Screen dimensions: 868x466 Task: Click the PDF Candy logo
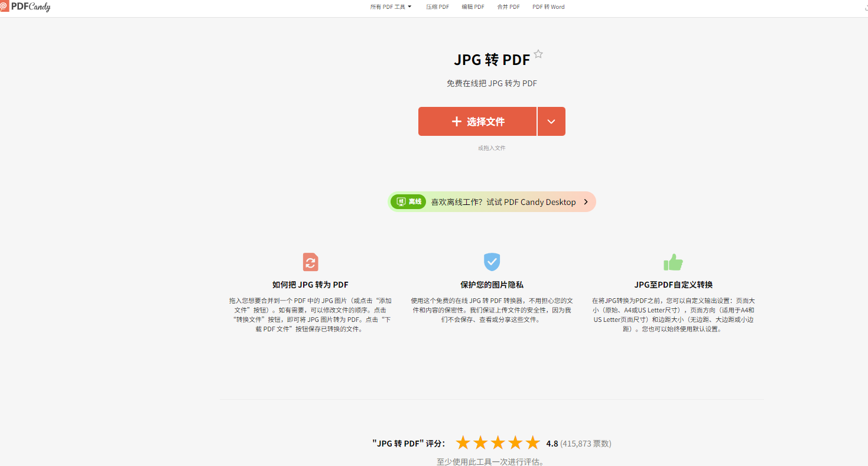[x=25, y=6]
